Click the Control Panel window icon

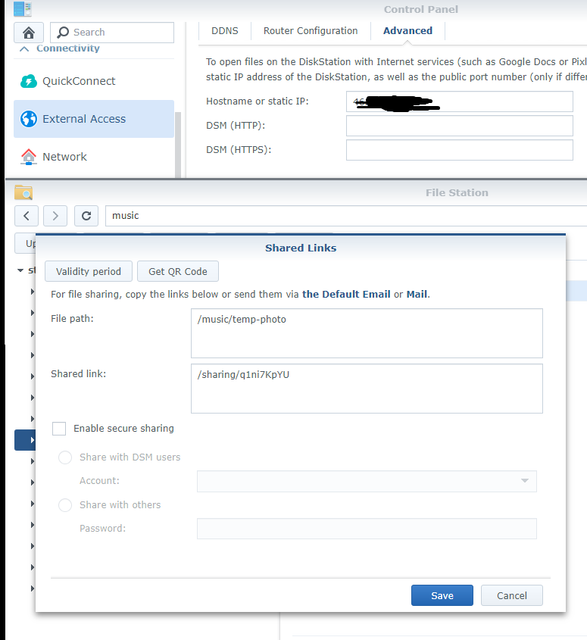22,9
